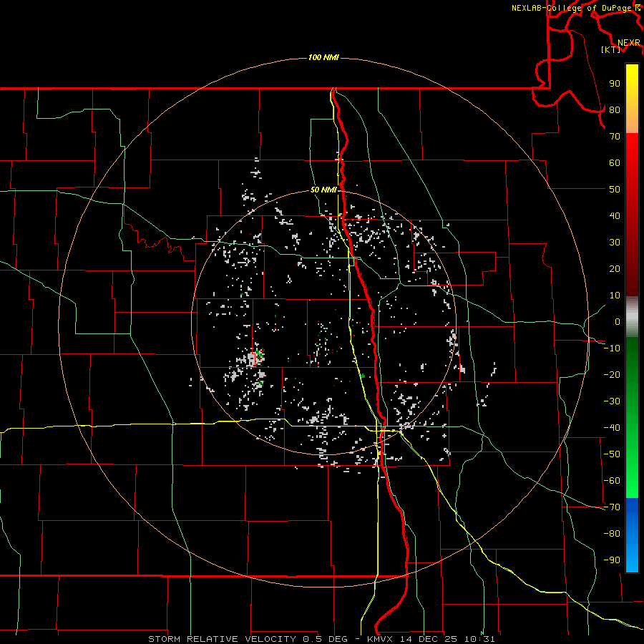Click the 70 label on the velocity scale
Image resolution: width=644 pixels, height=644 pixels.
[x=615, y=137]
